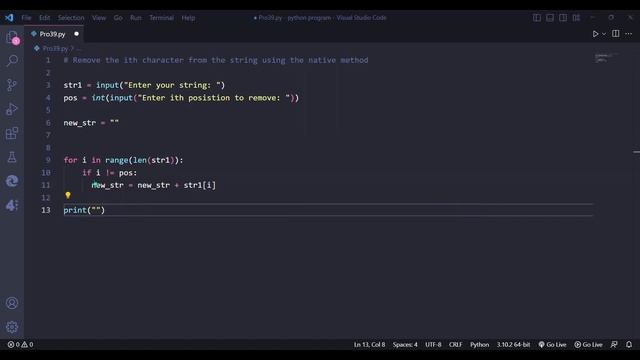Screen dimensions: 640x360
Task: Click the first Go Live status button
Action: coord(552,344)
